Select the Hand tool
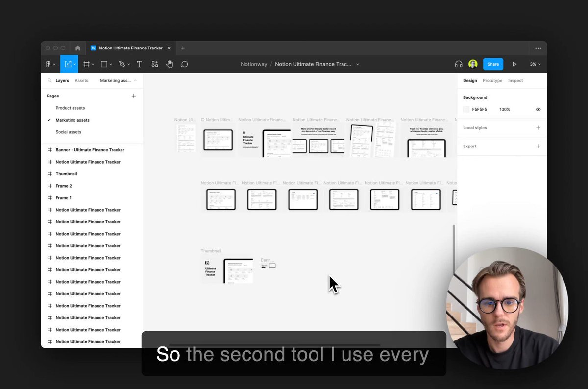Image resolution: width=588 pixels, height=389 pixels. click(170, 64)
